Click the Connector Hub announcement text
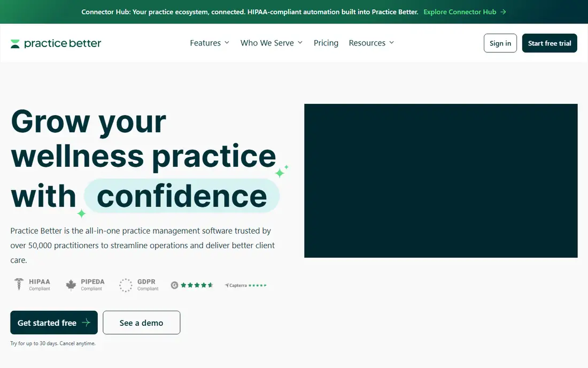 pos(250,12)
